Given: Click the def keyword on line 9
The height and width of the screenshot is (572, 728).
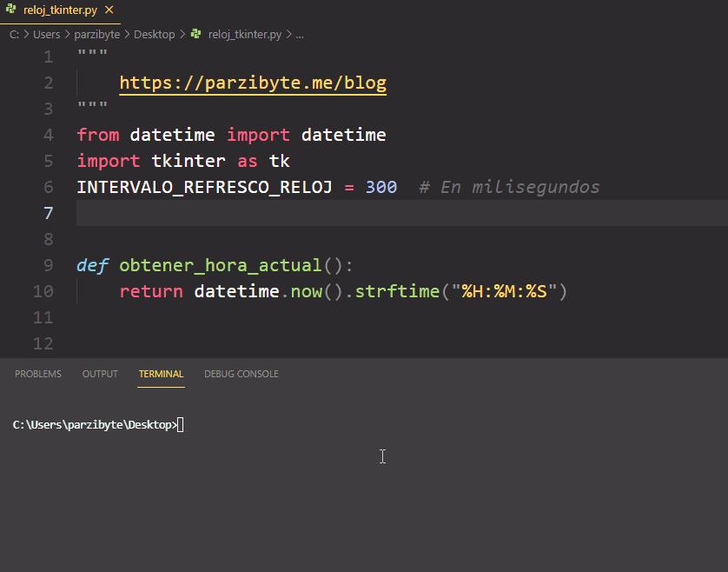Looking at the screenshot, I should (92, 265).
